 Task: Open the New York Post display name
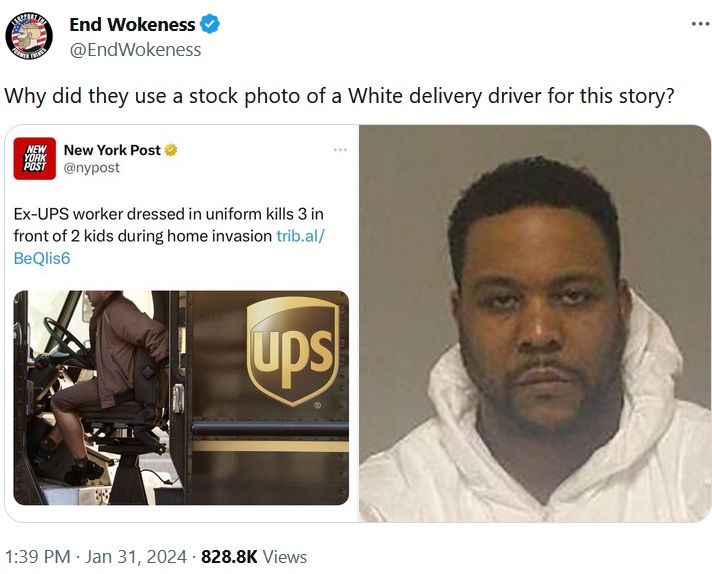point(112,150)
